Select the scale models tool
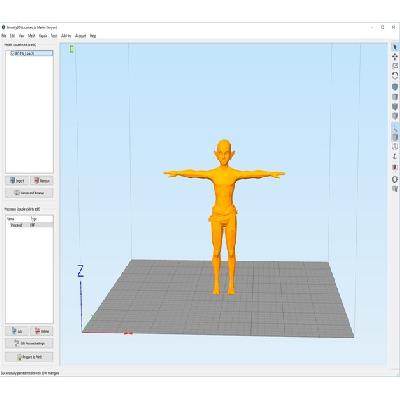Viewport: 400px width, 400px height. tap(395, 66)
